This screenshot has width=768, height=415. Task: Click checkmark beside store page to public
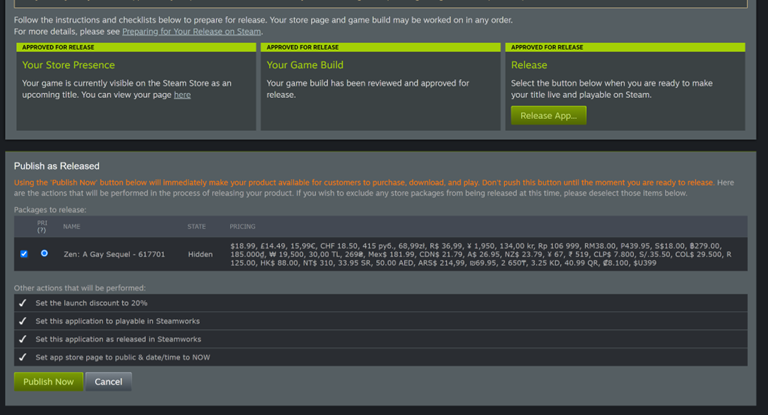tap(23, 357)
